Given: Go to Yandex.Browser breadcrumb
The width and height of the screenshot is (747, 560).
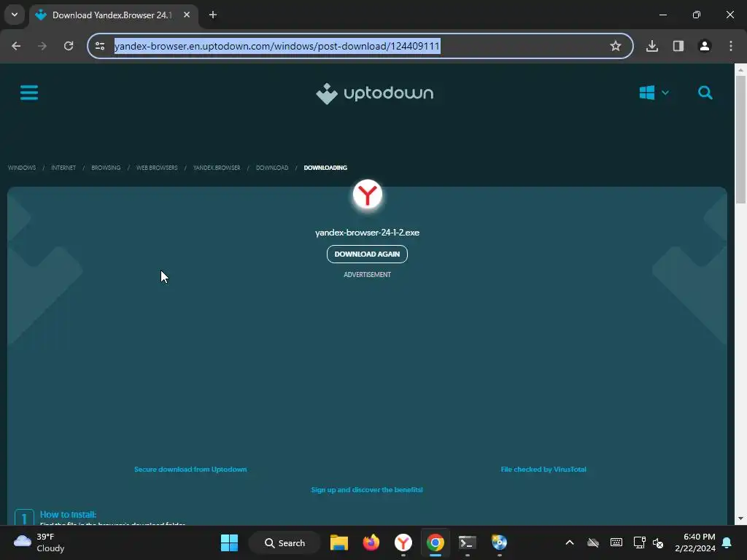Looking at the screenshot, I should [217, 168].
